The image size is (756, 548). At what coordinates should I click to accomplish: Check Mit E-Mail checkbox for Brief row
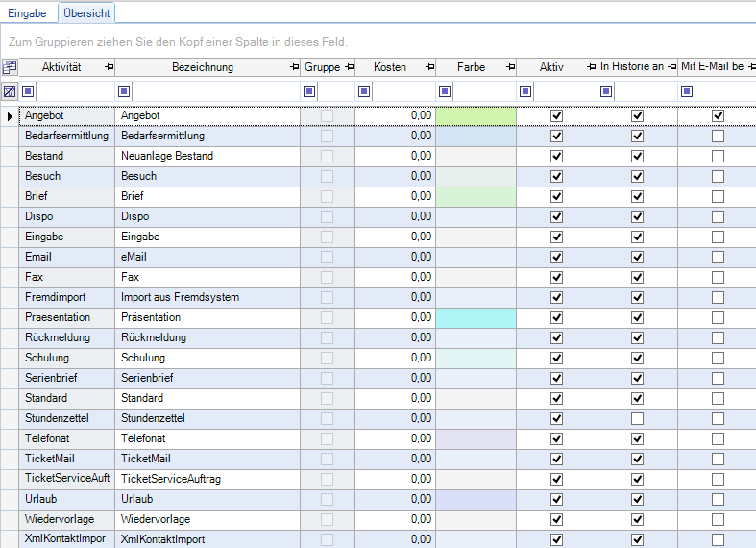coord(718,196)
